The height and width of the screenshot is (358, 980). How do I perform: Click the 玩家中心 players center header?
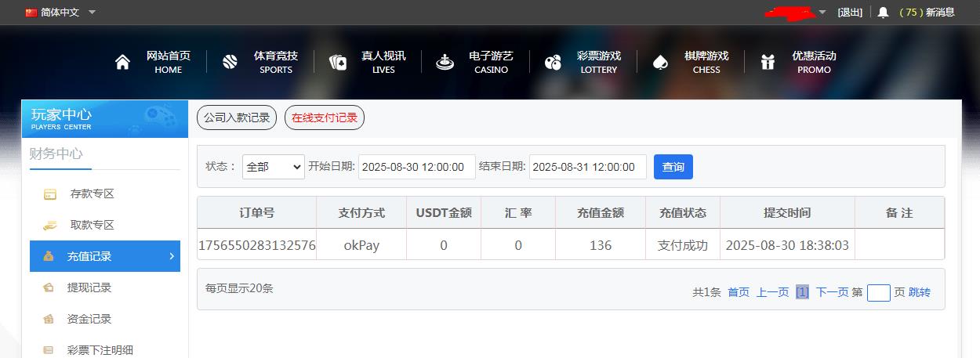tap(105, 119)
